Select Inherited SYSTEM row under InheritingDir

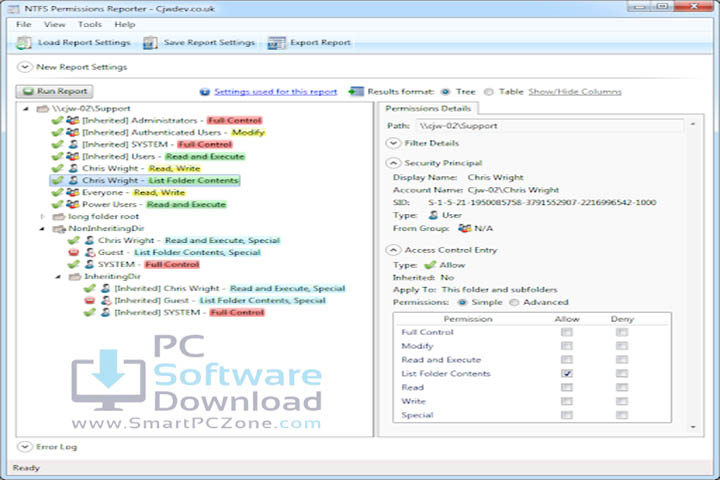(x=174, y=312)
